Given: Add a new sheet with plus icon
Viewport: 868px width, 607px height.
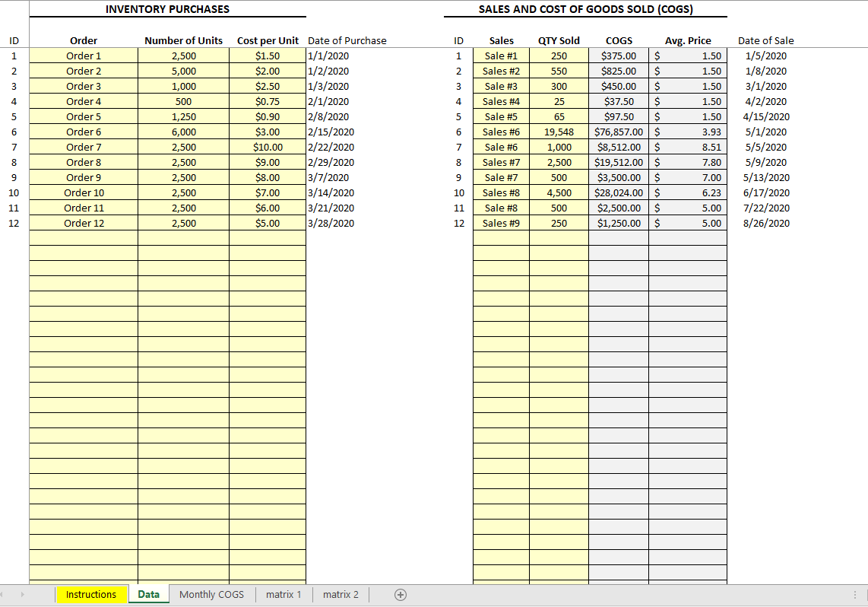Looking at the screenshot, I should coord(401,595).
